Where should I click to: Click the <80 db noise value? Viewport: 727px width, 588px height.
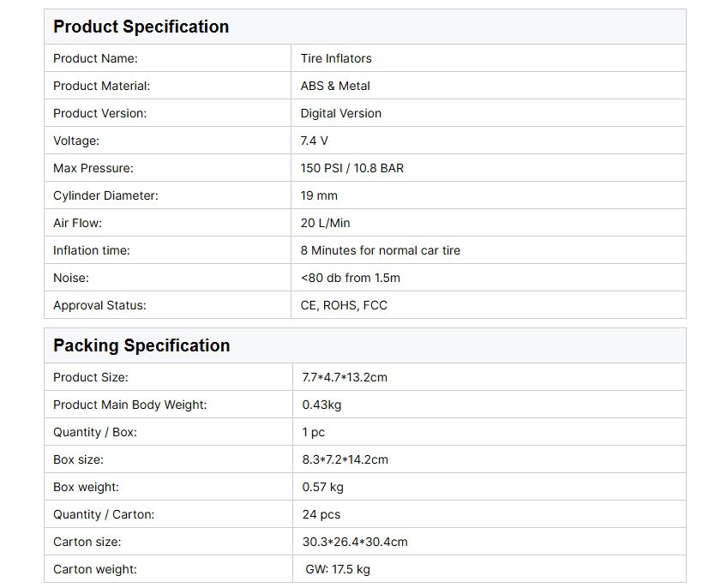coord(350,278)
